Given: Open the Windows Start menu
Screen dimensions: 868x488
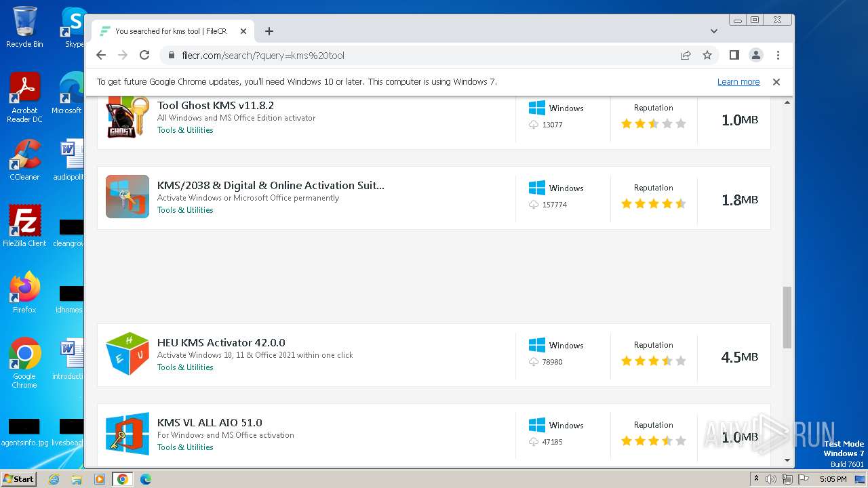Looking at the screenshot, I should click(18, 479).
